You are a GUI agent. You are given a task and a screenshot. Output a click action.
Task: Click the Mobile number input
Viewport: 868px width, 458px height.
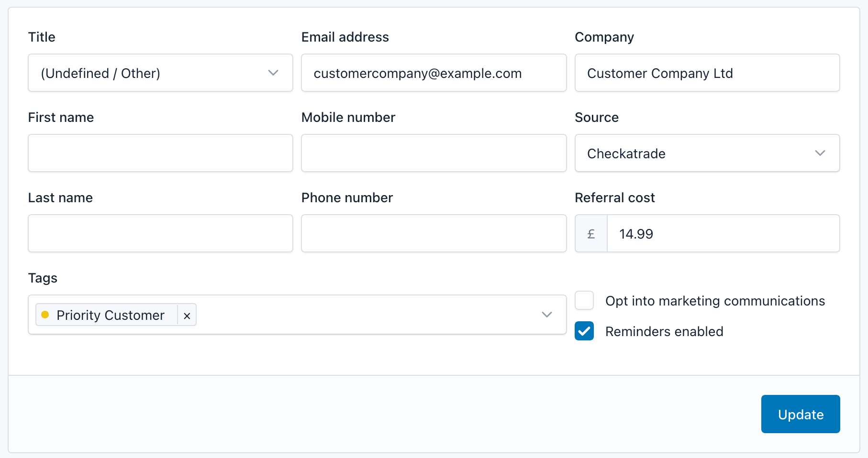coord(433,153)
